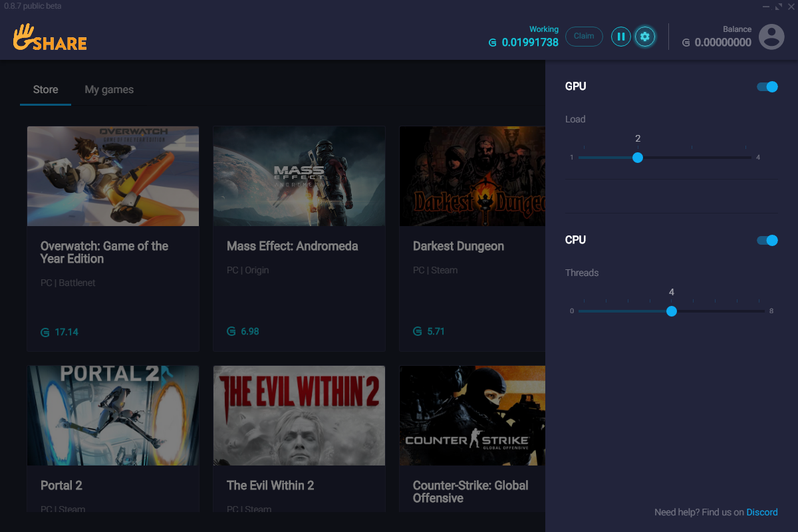
Task: Click The Evil Within 2 title text
Action: (270, 485)
